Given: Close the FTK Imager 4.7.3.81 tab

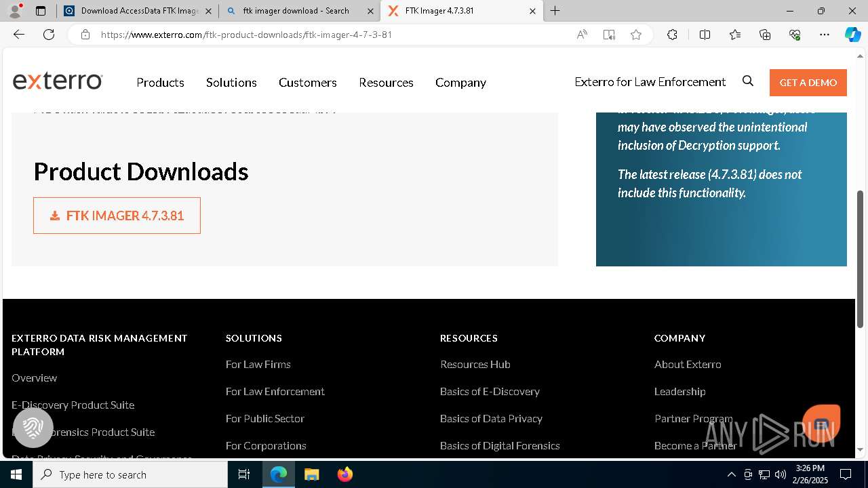Looking at the screenshot, I should coord(532,11).
